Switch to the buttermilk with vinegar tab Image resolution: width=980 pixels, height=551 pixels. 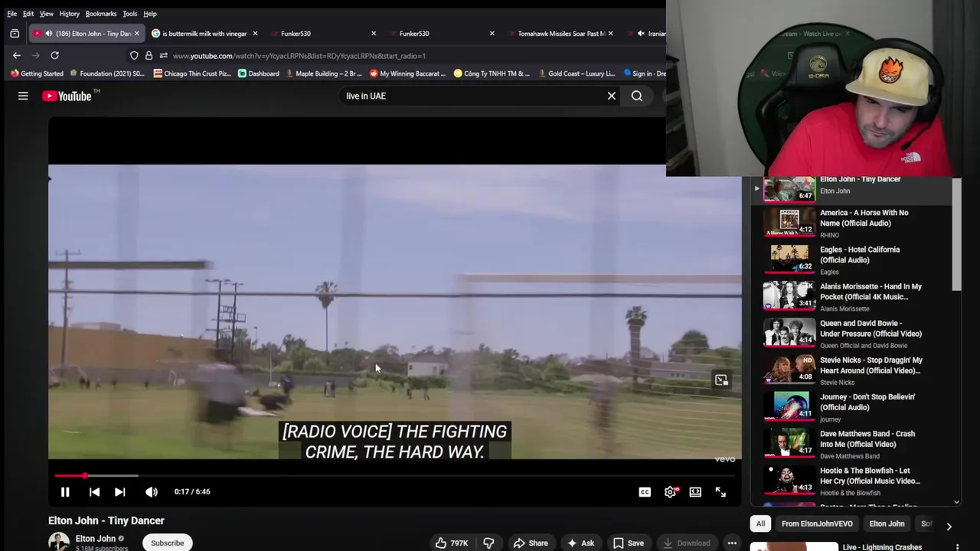204,34
